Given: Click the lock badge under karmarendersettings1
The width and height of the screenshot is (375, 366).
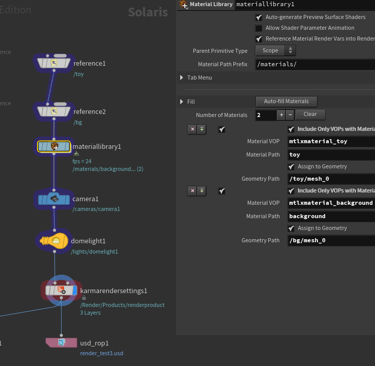Looking at the screenshot, I should pyautogui.click(x=84, y=298).
